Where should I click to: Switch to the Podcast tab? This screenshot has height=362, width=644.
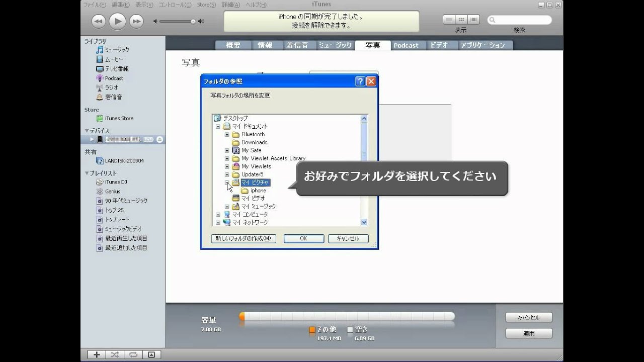(406, 45)
